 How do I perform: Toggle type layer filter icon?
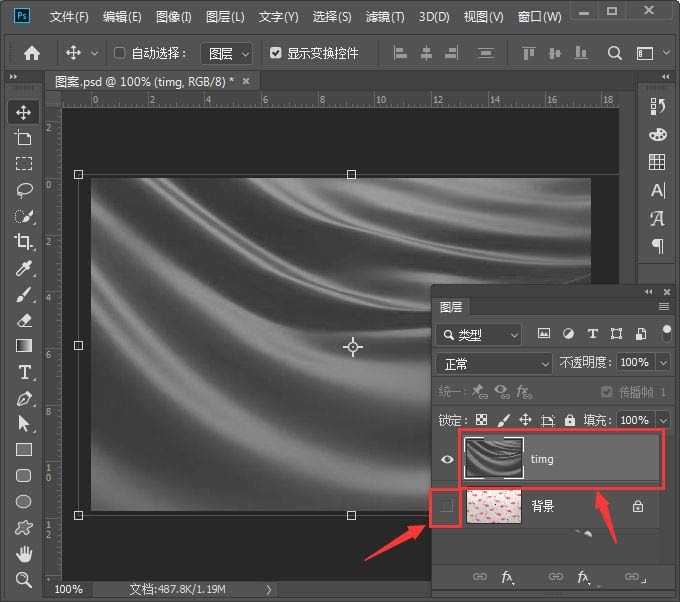(592, 334)
